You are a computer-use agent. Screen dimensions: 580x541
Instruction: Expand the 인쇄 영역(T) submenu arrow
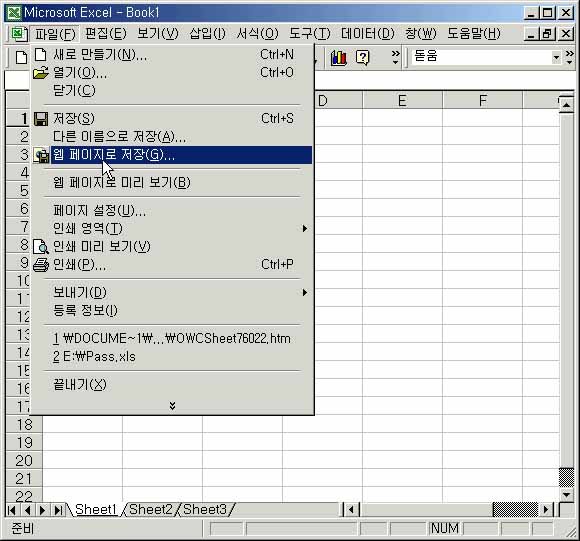pyautogui.click(x=304, y=229)
